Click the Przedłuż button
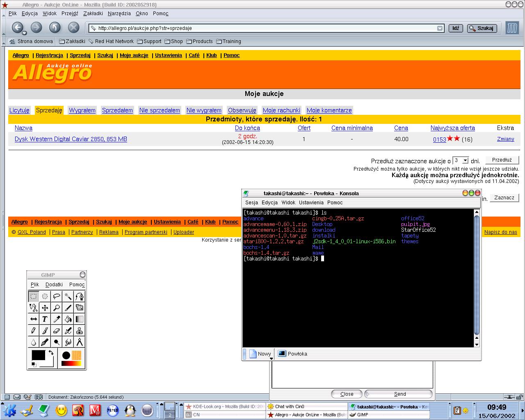 pyautogui.click(x=502, y=160)
